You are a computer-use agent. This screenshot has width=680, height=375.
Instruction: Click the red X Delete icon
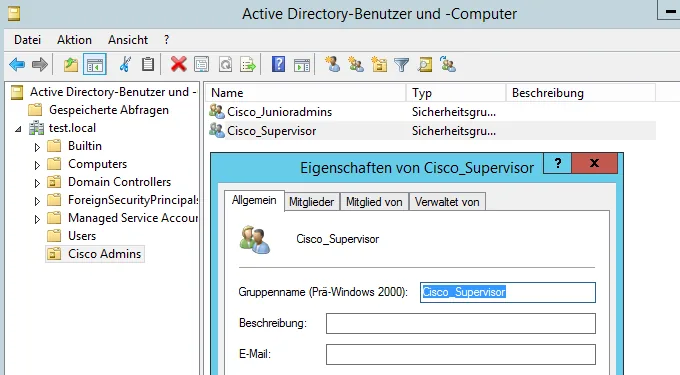click(x=178, y=65)
